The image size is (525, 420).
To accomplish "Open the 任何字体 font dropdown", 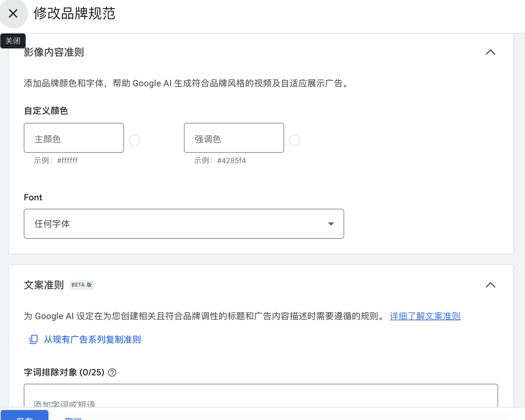I will pyautogui.click(x=184, y=224).
